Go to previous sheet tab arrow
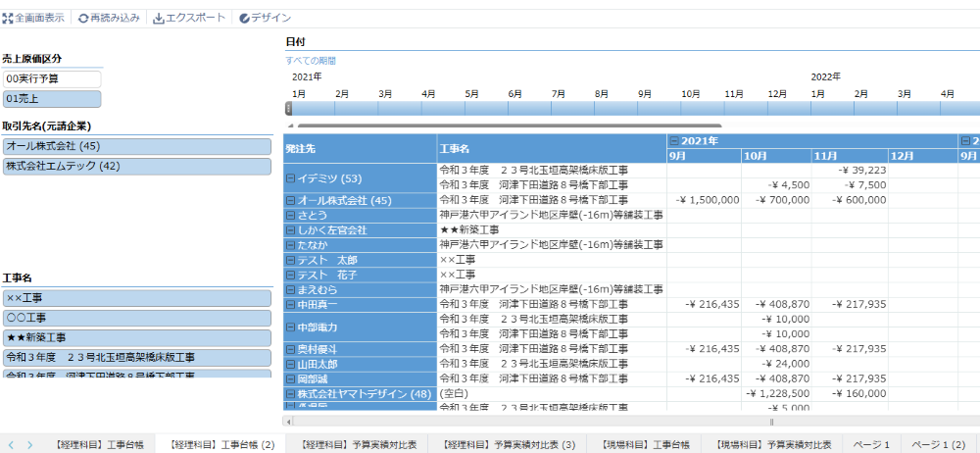Viewport: 980px width, 453px height. 12,444
